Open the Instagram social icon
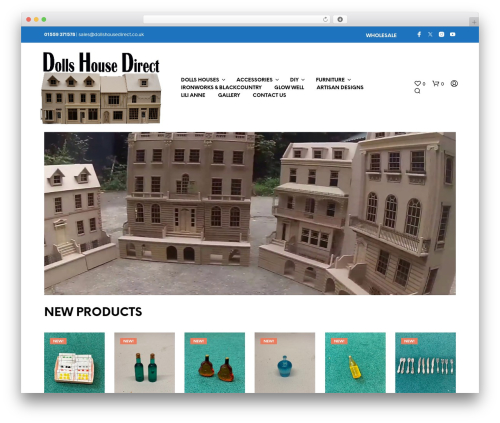500x423 pixels. pos(441,34)
